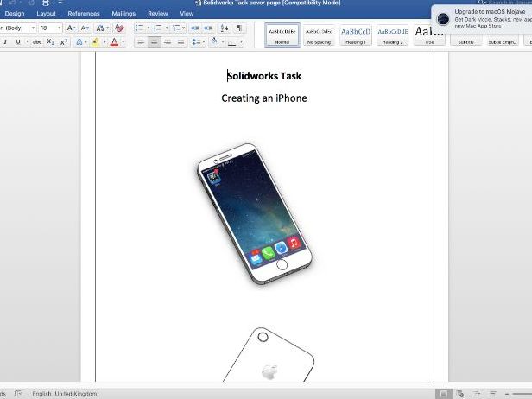Open line spacing options

[198, 41]
